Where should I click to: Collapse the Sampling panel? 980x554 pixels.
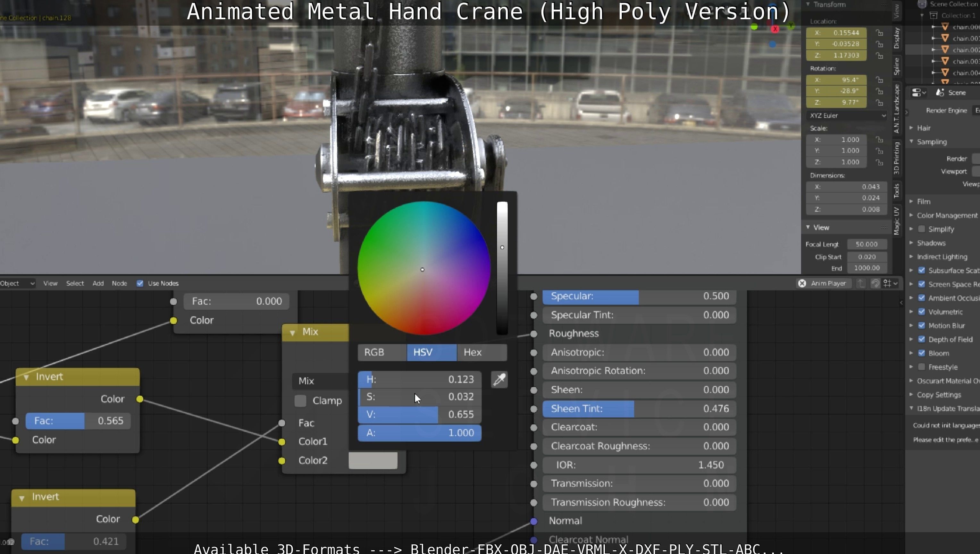coord(911,141)
